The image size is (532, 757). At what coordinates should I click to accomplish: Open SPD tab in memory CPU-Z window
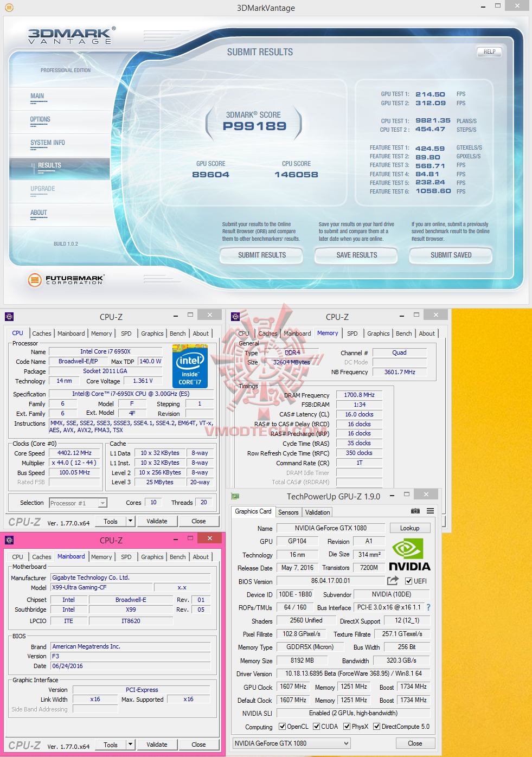click(x=352, y=333)
